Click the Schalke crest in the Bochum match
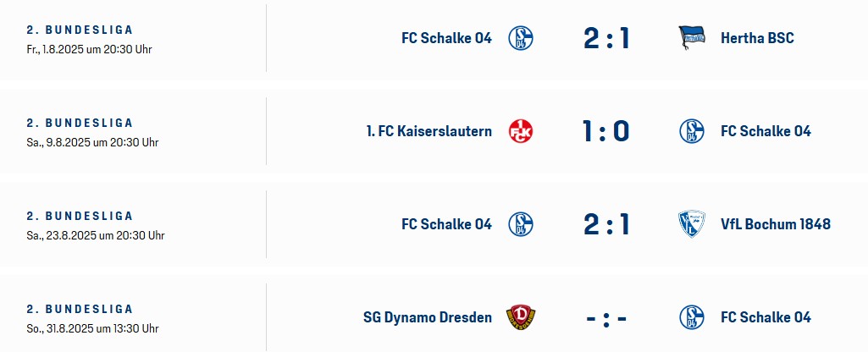This screenshot has width=868, height=352. click(520, 224)
